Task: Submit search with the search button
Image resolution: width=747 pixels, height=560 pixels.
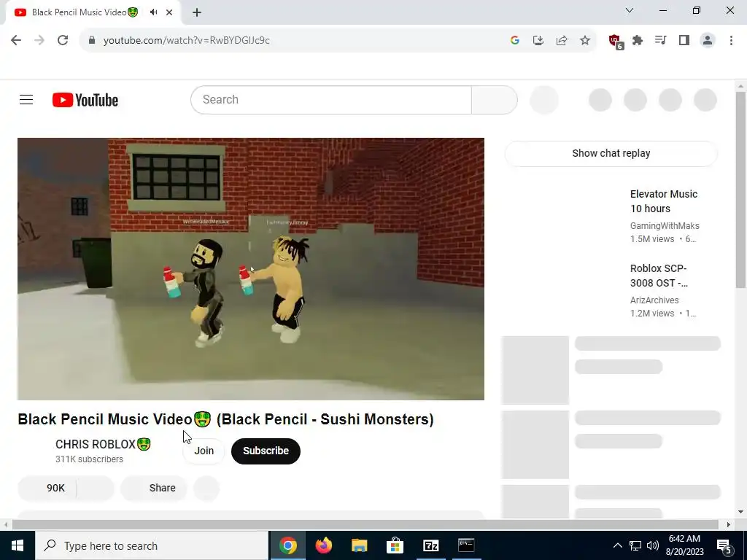Action: click(494, 99)
